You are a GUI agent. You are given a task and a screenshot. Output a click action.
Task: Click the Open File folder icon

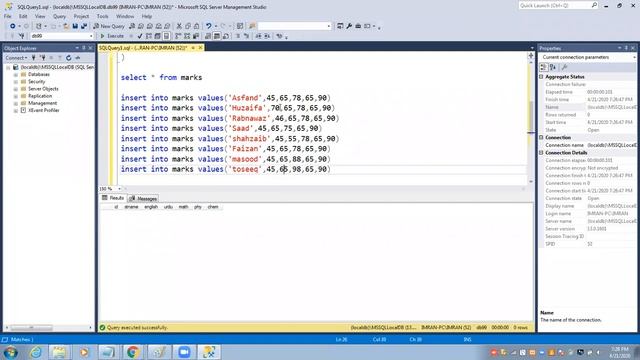click(x=66, y=26)
